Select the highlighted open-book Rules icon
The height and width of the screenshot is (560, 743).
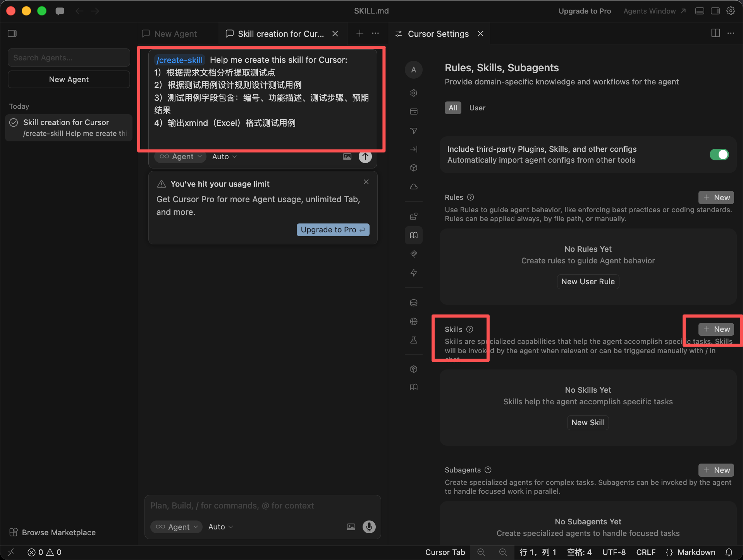point(414,235)
